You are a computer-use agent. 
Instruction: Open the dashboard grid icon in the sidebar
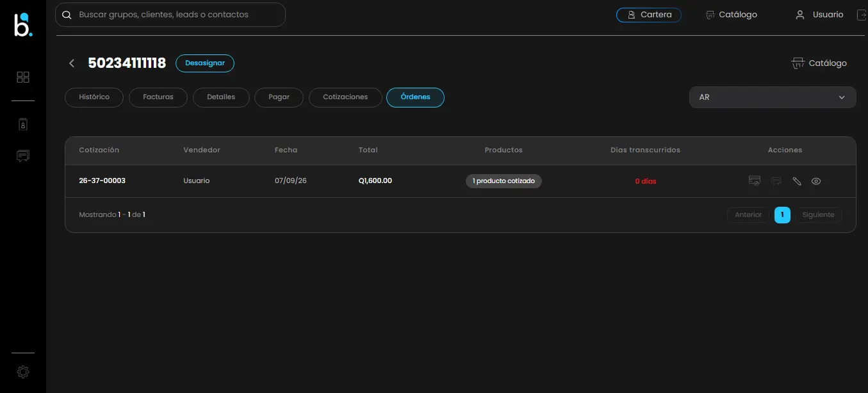[23, 77]
